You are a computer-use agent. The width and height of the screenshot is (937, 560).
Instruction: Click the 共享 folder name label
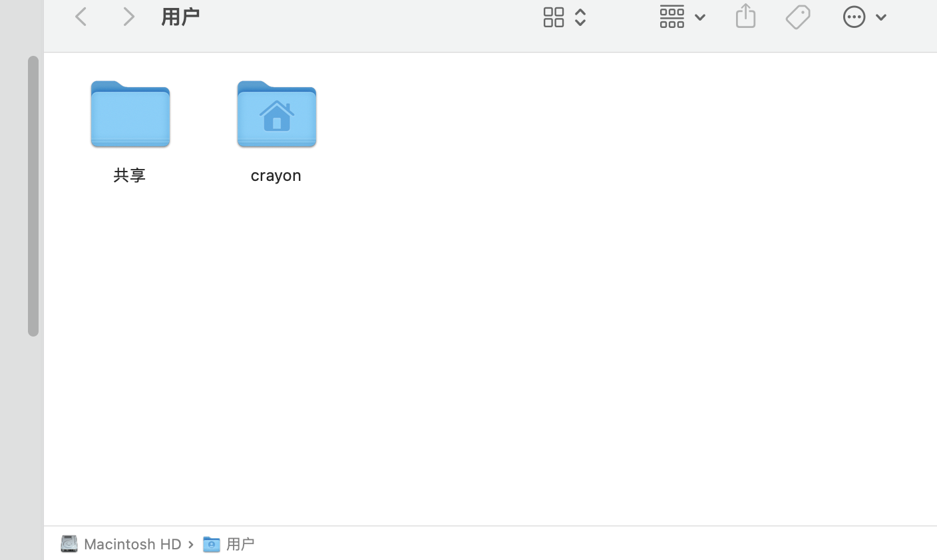[129, 175]
